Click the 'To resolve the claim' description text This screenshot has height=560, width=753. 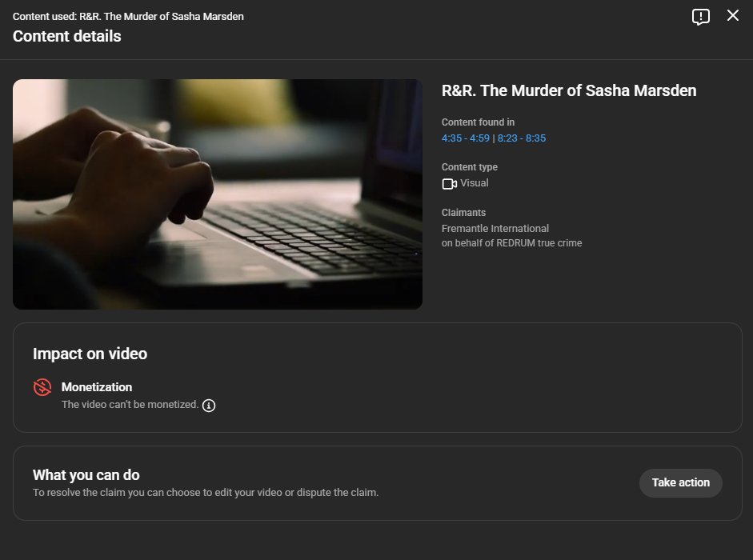coord(206,492)
